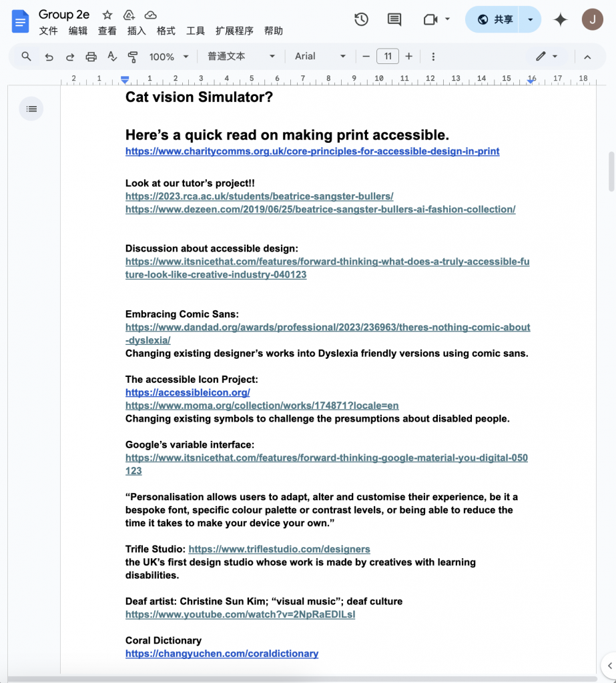Click the text 'The accessible Icon Project:'

pyautogui.click(x=192, y=380)
